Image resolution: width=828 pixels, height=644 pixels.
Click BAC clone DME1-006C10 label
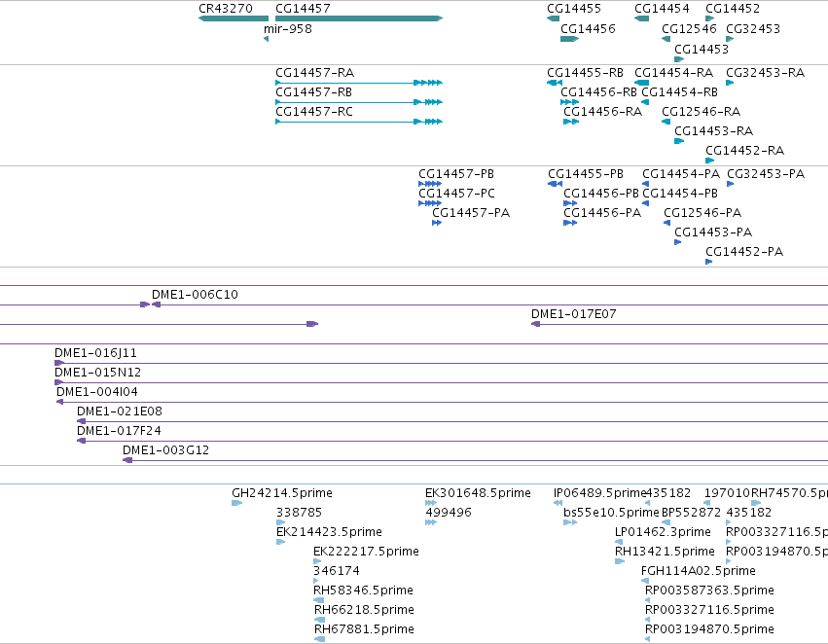[x=195, y=295]
